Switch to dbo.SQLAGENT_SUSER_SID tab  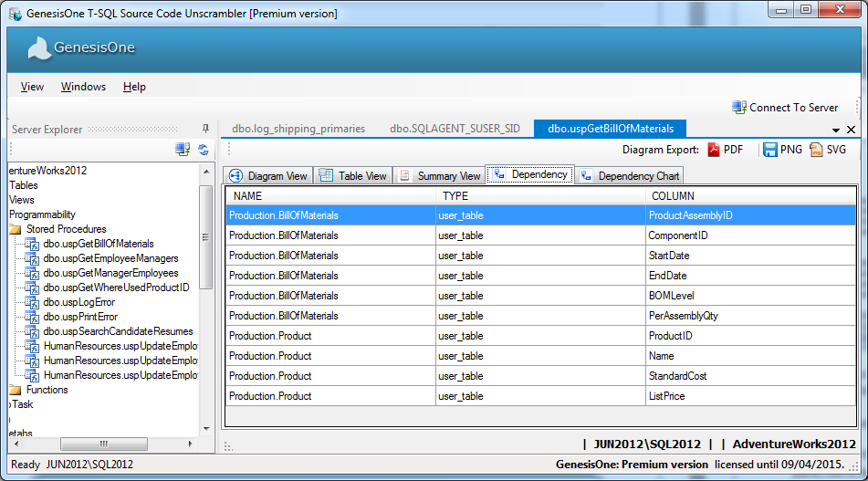coord(455,129)
